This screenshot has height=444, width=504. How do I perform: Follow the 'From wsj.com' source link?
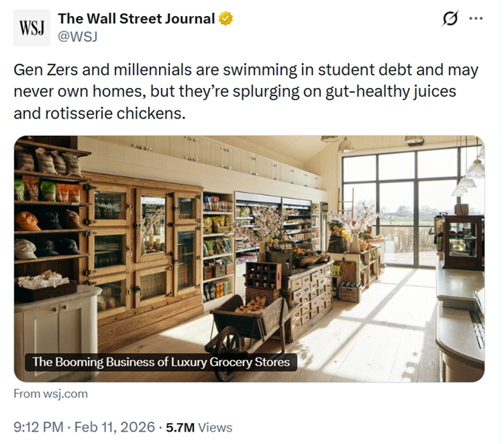point(51,393)
